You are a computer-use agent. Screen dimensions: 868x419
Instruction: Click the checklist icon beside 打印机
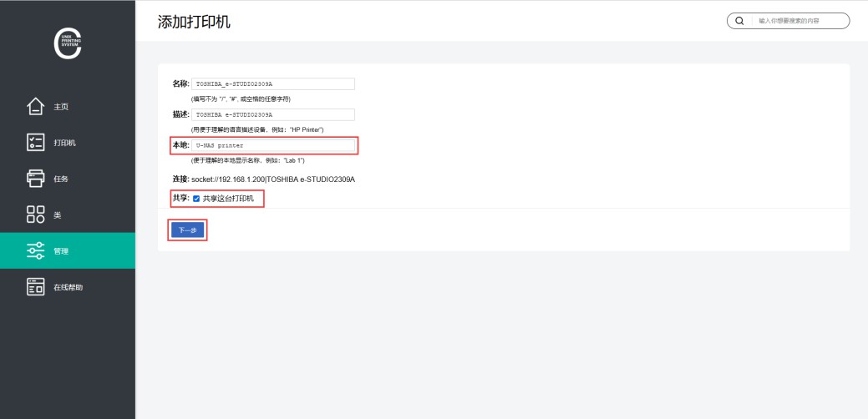(35, 142)
